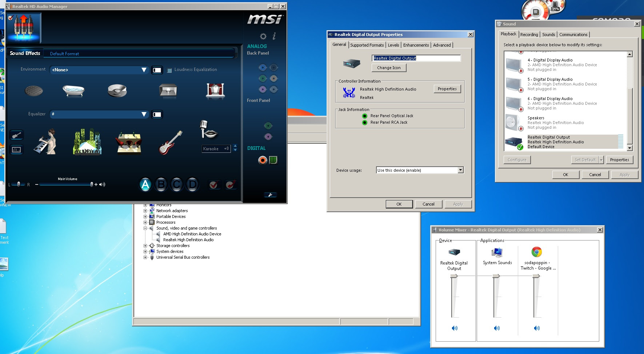
Task: Open the Set Default dropdown arrow
Action: (x=601, y=160)
